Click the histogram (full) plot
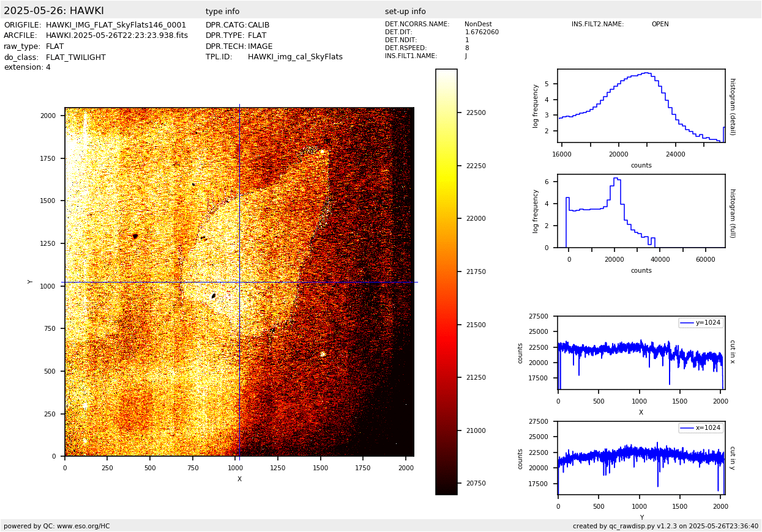The height and width of the screenshot is (532, 762). click(641, 211)
